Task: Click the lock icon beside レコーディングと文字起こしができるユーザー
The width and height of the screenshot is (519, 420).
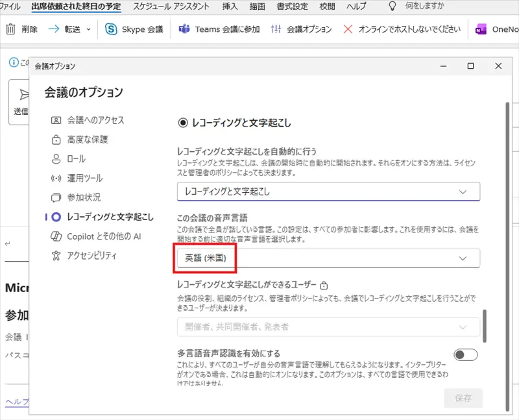Action: coord(324,285)
